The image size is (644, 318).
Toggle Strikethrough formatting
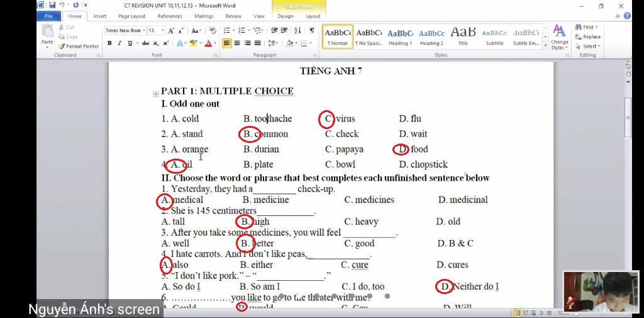145,43
